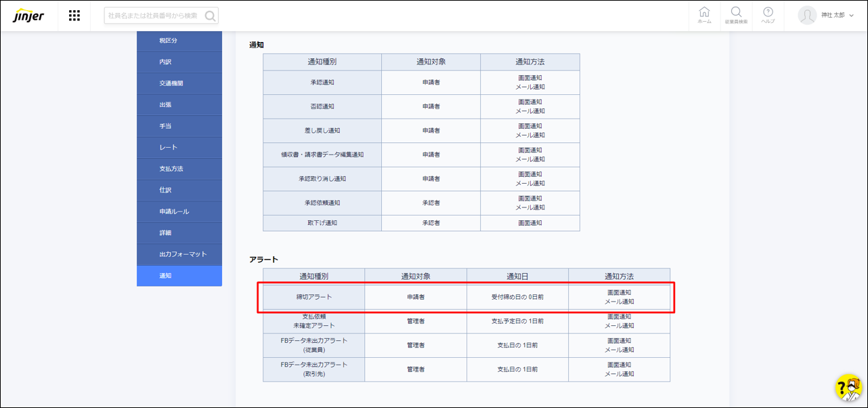This screenshot has width=868, height=408.
Task: Open 出張 sidebar item
Action: pos(179,105)
